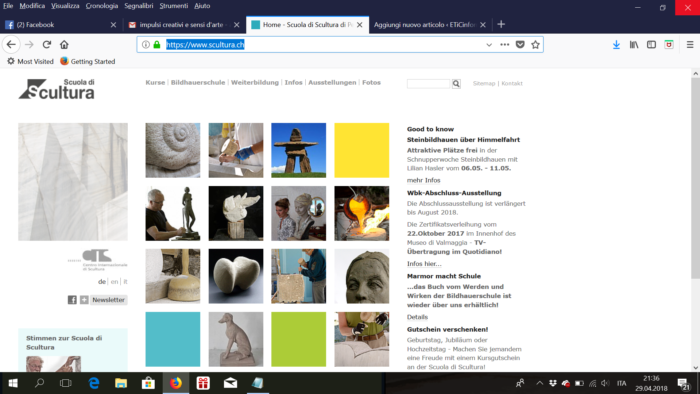This screenshot has height=394, width=700.
Task: Open the File menu
Action: (x=8, y=6)
